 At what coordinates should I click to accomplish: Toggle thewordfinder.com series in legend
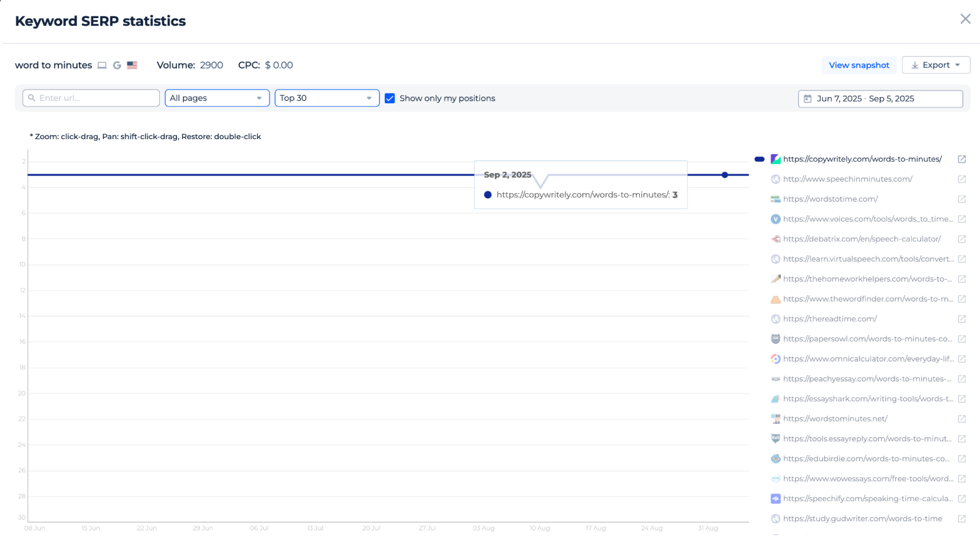[868, 299]
